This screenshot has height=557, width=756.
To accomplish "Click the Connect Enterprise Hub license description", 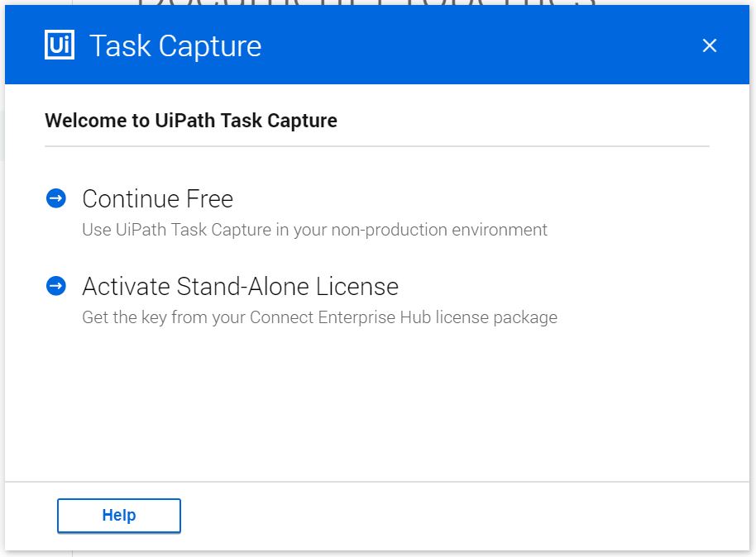I will coord(320,317).
